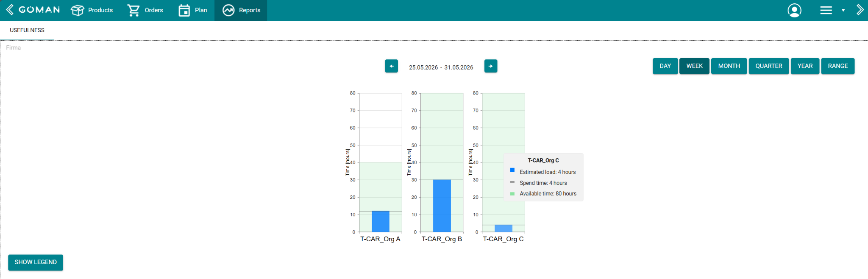
Task: Select the Orders menu label
Action: coord(154,10)
